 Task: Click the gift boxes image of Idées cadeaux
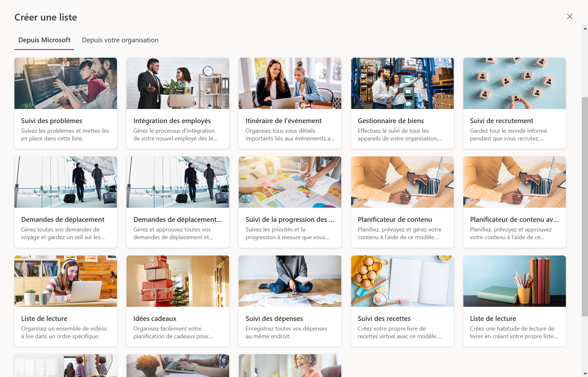tap(178, 281)
